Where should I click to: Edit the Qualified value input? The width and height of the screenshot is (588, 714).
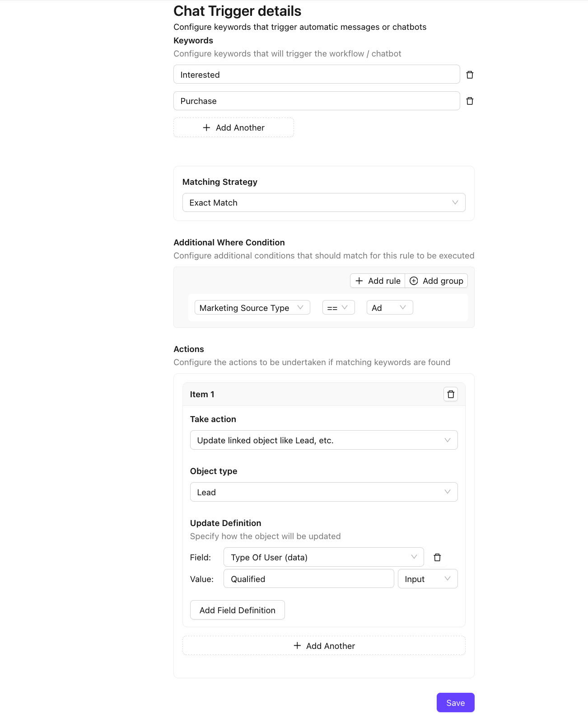pyautogui.click(x=308, y=579)
